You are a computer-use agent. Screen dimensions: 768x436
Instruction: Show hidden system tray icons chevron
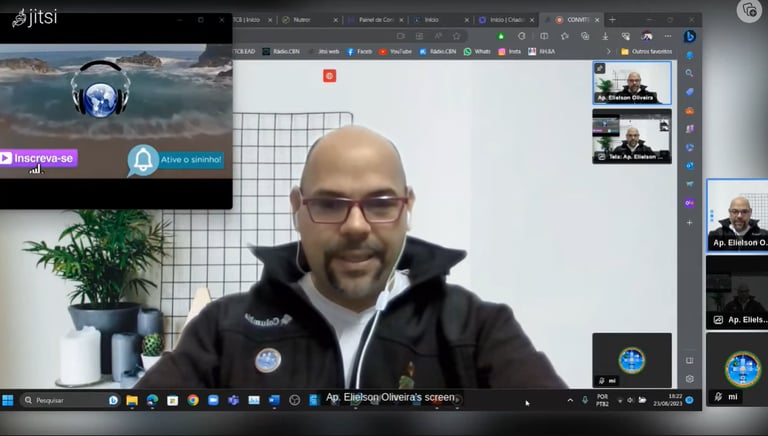pyautogui.click(x=570, y=400)
